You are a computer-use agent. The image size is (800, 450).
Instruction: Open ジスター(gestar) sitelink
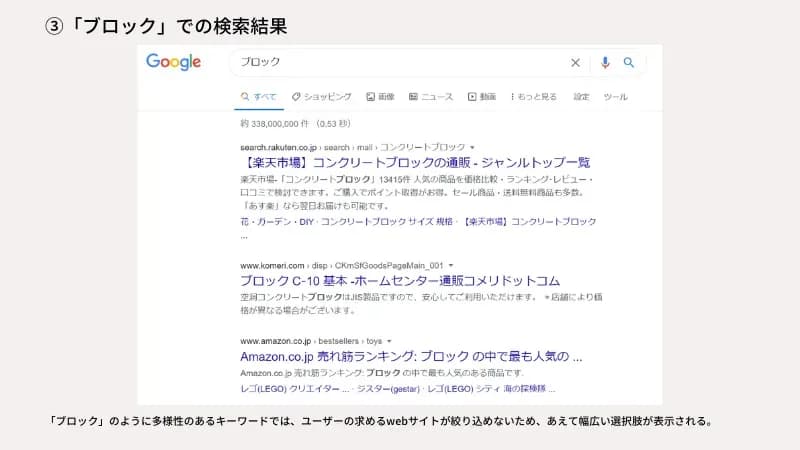click(x=388, y=389)
